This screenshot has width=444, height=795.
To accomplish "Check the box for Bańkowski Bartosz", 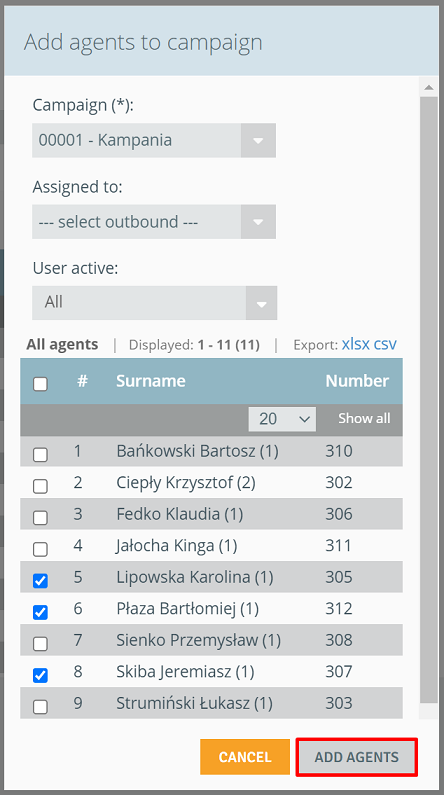I will [41, 454].
